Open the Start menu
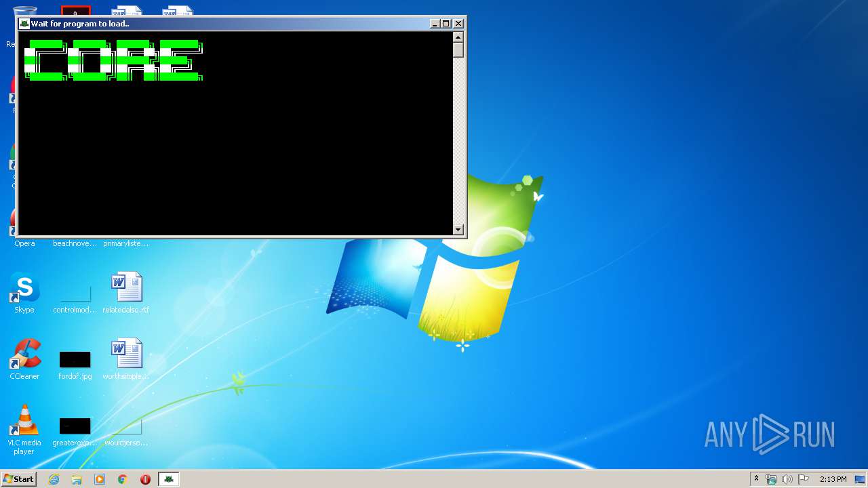The width and height of the screenshot is (868, 488). [x=19, y=479]
